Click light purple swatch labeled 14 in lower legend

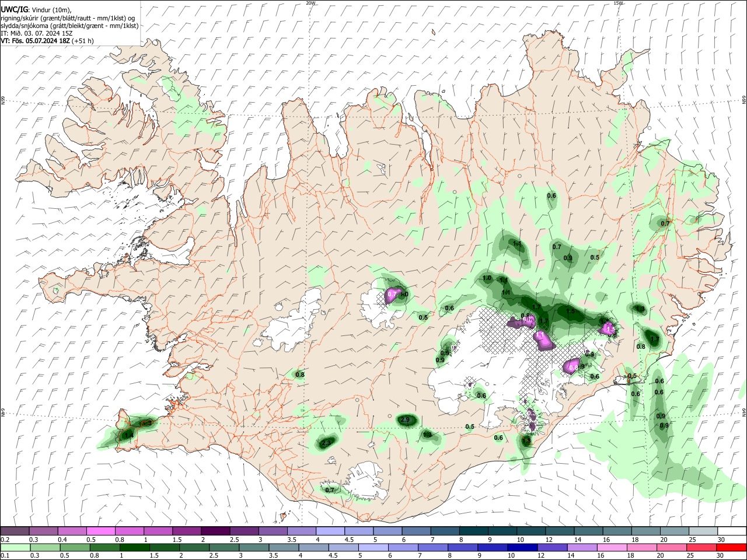582,547
